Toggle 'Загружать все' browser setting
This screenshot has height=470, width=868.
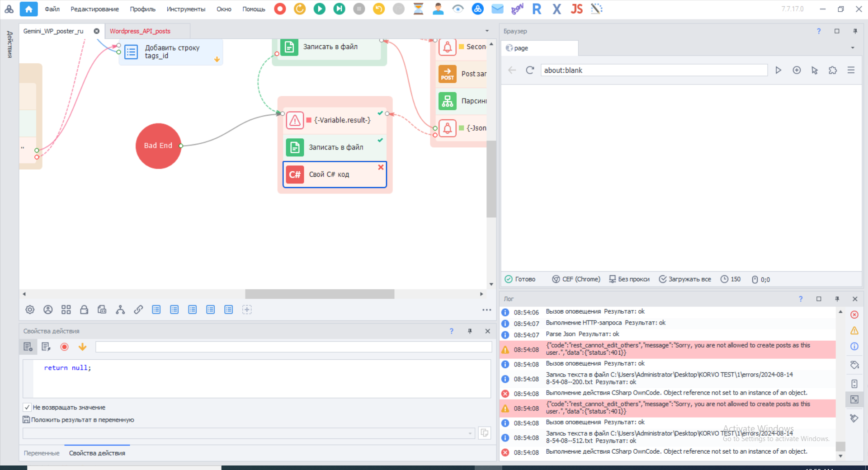point(685,279)
